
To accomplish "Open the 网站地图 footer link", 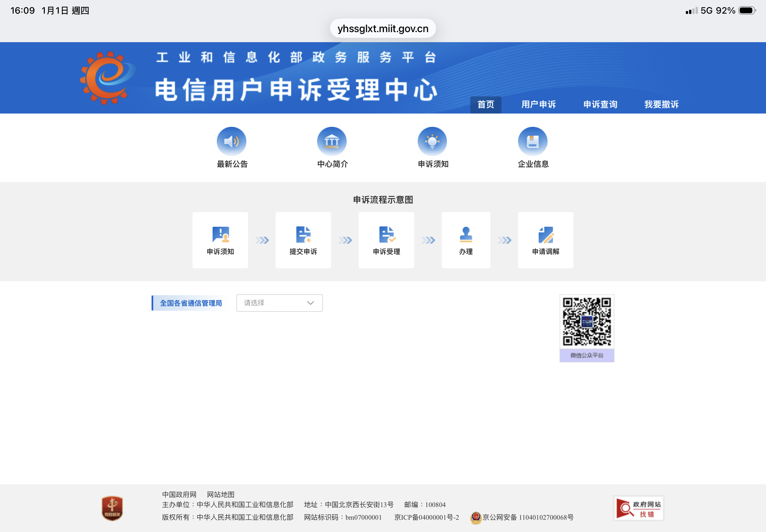I will click(220, 494).
